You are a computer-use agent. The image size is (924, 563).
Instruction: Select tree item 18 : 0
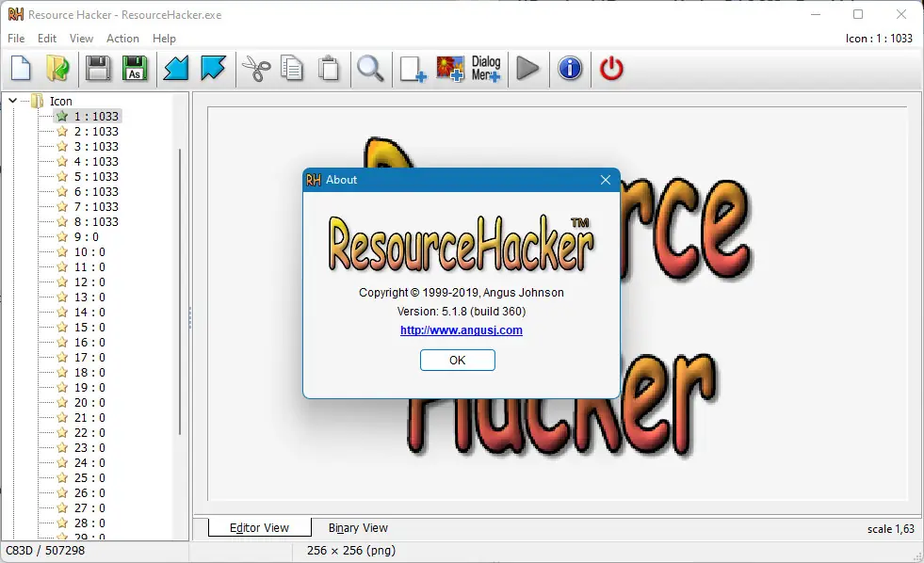pos(89,372)
